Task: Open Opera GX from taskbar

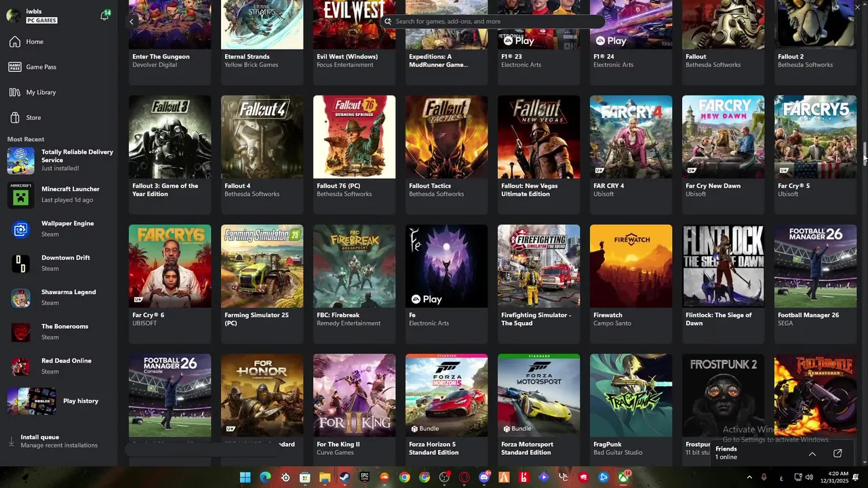Action: [x=465, y=477]
